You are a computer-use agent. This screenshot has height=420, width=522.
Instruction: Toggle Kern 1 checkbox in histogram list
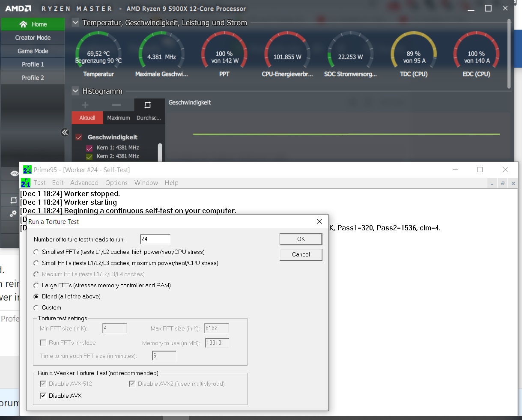(89, 148)
